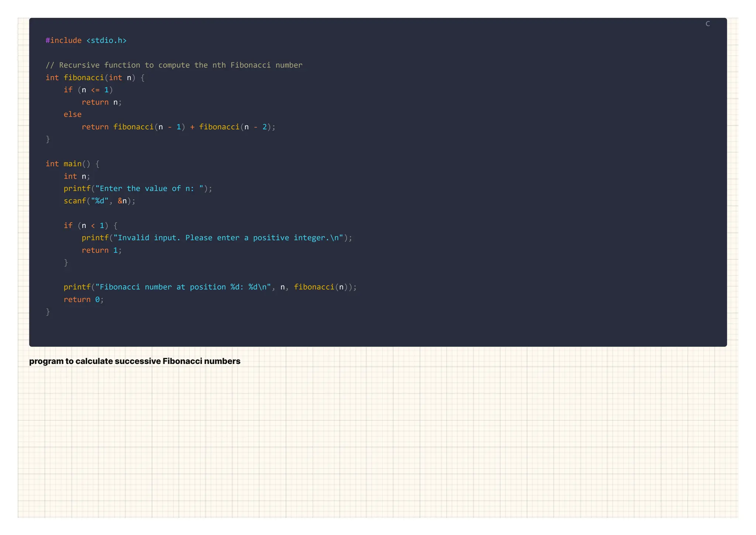This screenshot has height=535, width=756.
Task: Click the 'else' keyword line
Action: pyautogui.click(x=72, y=114)
